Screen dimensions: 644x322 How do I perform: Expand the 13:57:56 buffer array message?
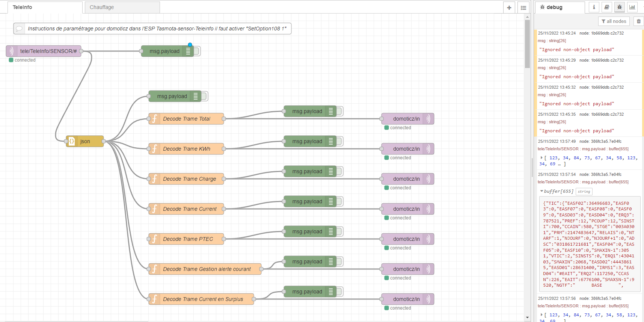(541, 315)
